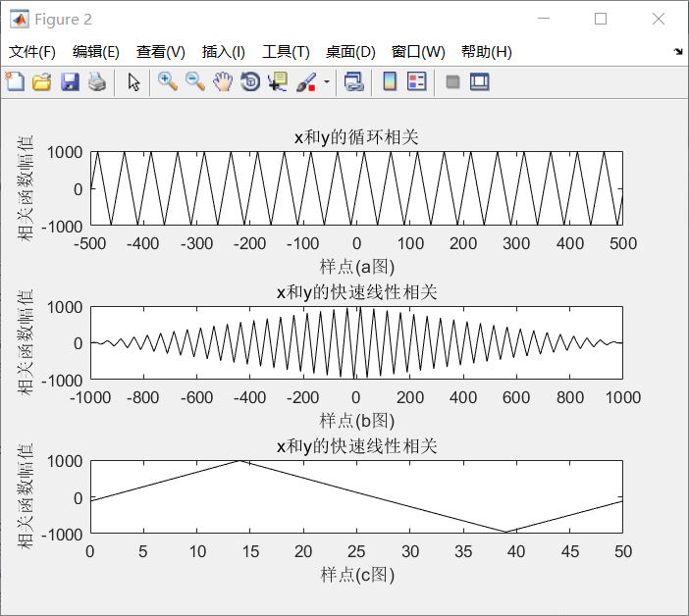Show plot tools and dock figure
Image resolution: width=689 pixels, height=616 pixels.
click(x=479, y=81)
